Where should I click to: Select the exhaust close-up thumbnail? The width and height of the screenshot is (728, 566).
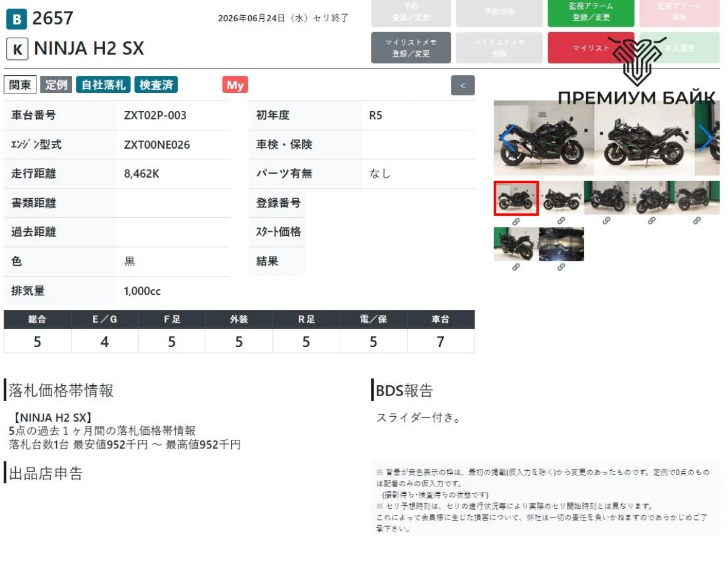[561, 244]
